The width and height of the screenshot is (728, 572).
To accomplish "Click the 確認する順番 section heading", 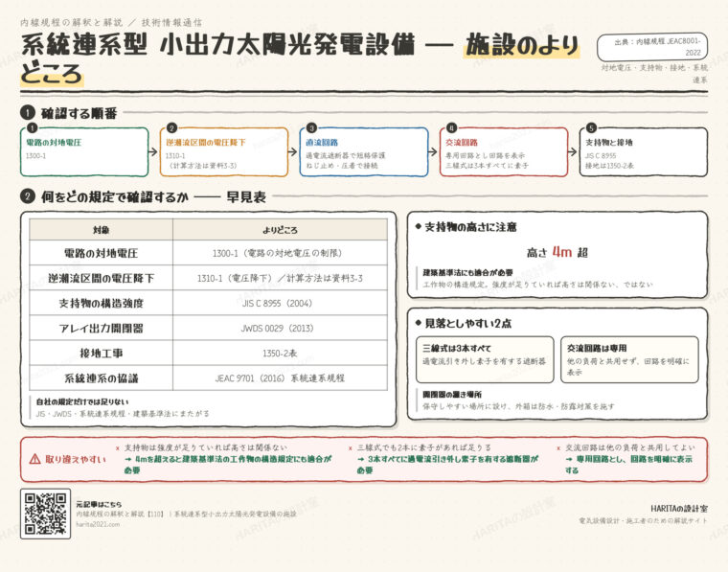I will 79,113.
